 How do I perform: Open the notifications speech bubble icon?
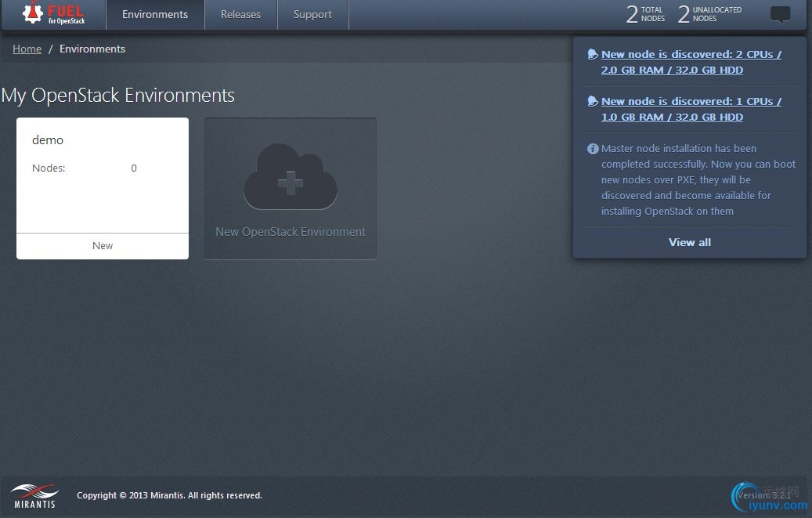coord(780,14)
